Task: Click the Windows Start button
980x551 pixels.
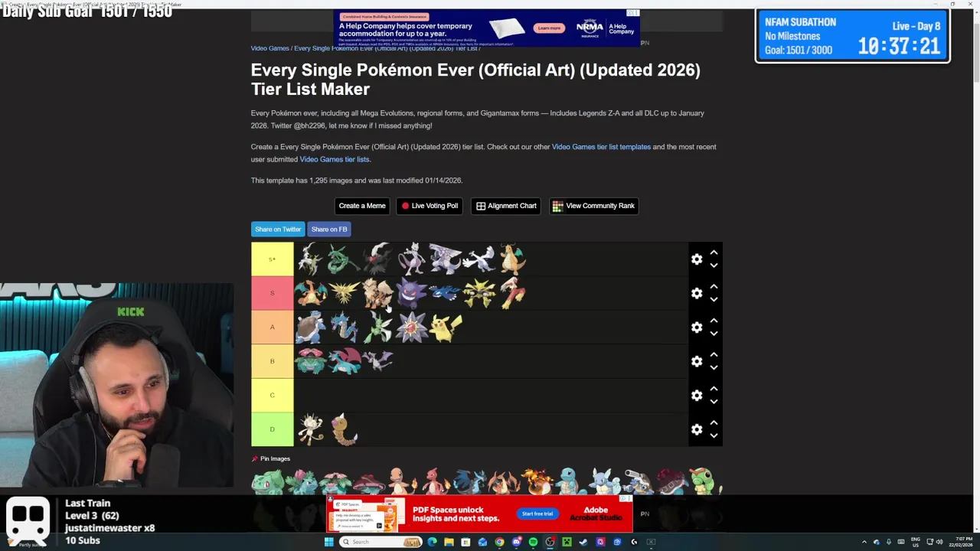Action: (x=329, y=542)
